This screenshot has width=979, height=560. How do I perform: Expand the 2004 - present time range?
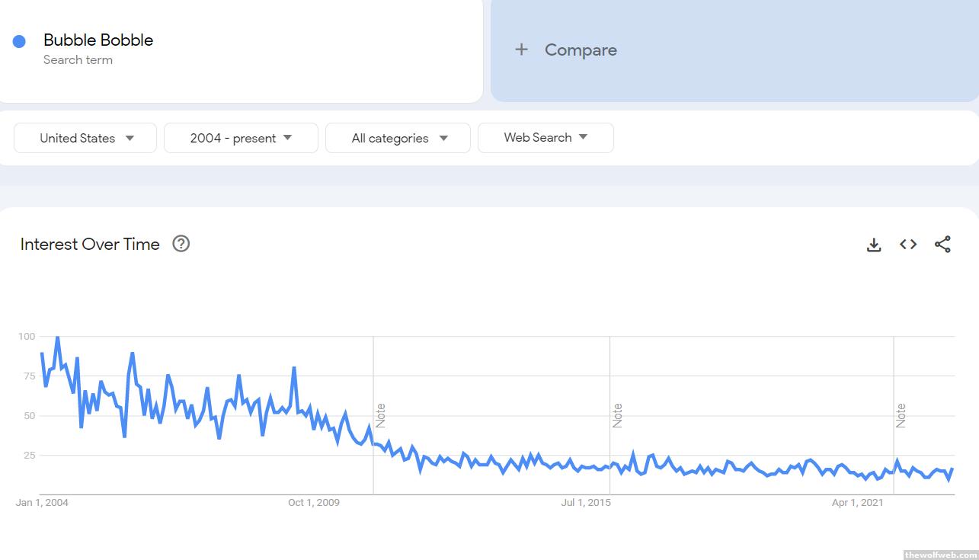coord(241,138)
